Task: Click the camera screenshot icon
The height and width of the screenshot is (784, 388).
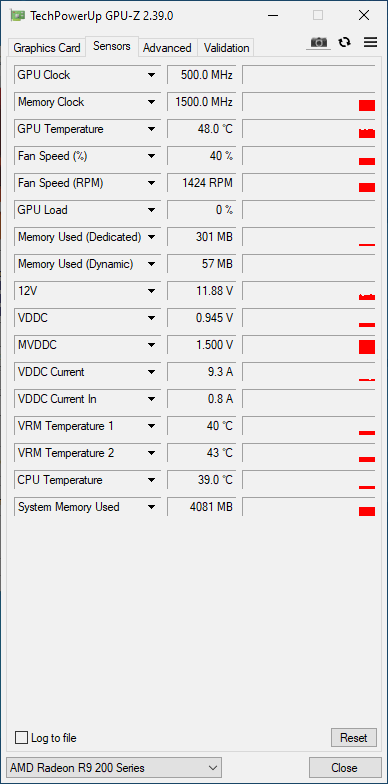Action: pyautogui.click(x=318, y=42)
